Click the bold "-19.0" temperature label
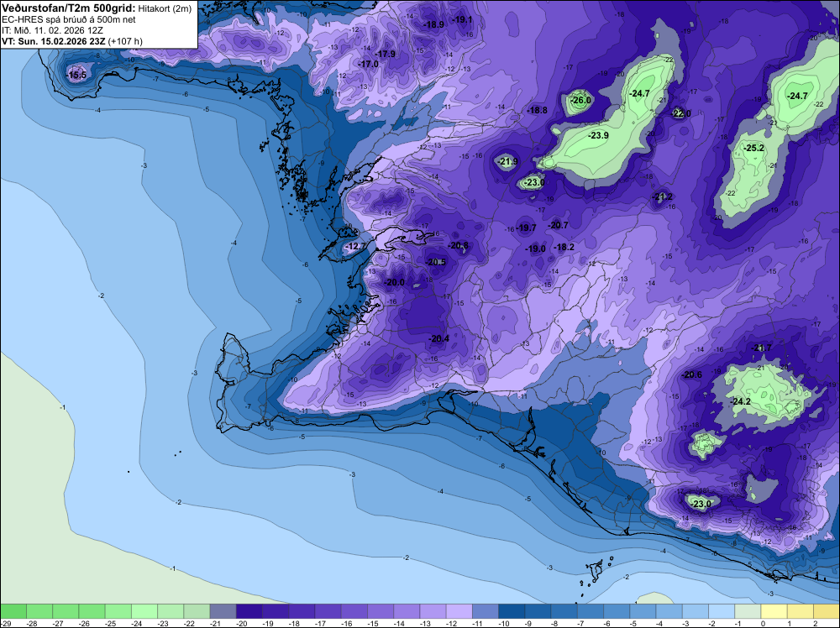This screenshot has width=840, height=628. [x=534, y=249]
